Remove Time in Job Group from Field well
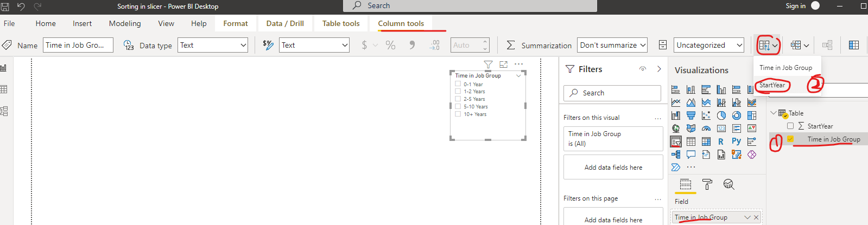Image resolution: width=868 pixels, height=225 pixels. [x=756, y=217]
